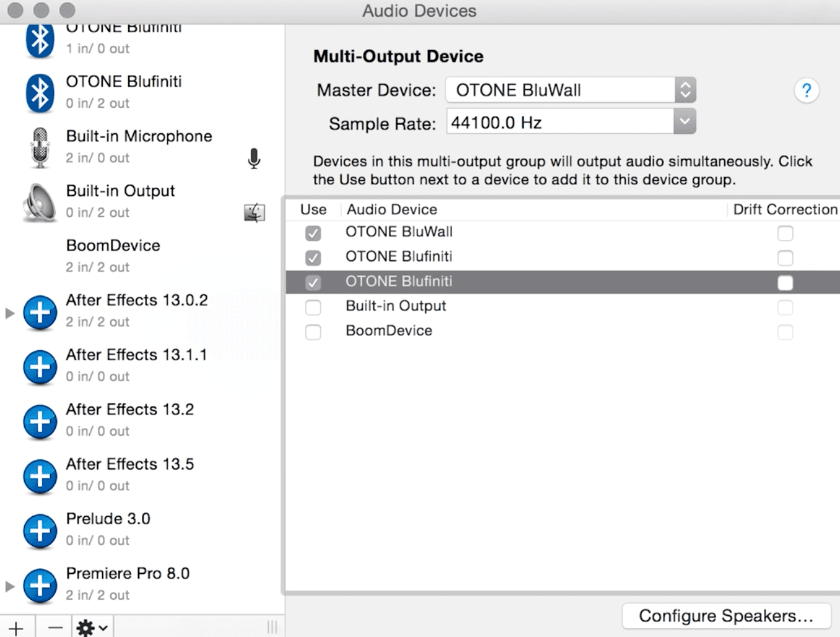The image size is (840, 637).
Task: Open the Master Device dropdown
Action: point(571,90)
